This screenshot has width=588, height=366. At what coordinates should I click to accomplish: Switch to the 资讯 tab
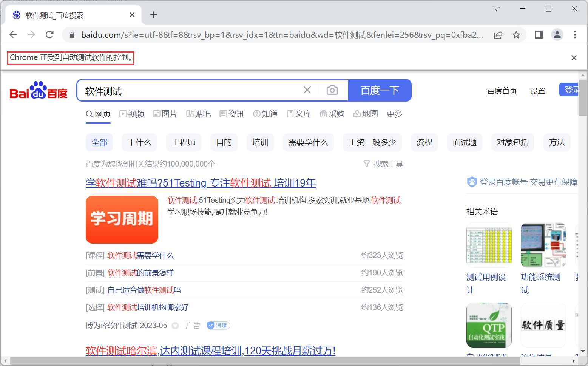(x=232, y=114)
